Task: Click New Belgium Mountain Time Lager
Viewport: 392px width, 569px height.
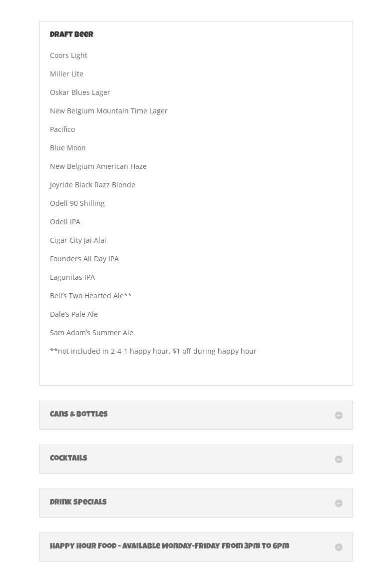Action: point(108,111)
